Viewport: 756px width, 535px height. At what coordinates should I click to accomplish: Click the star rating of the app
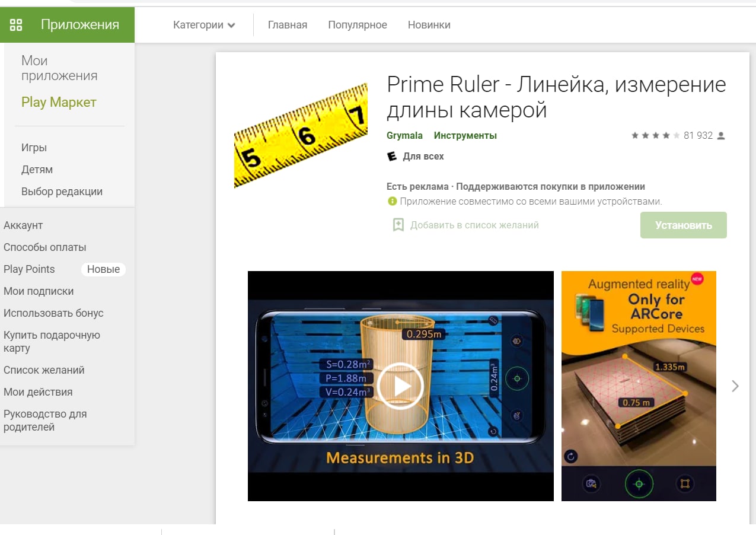click(x=655, y=136)
